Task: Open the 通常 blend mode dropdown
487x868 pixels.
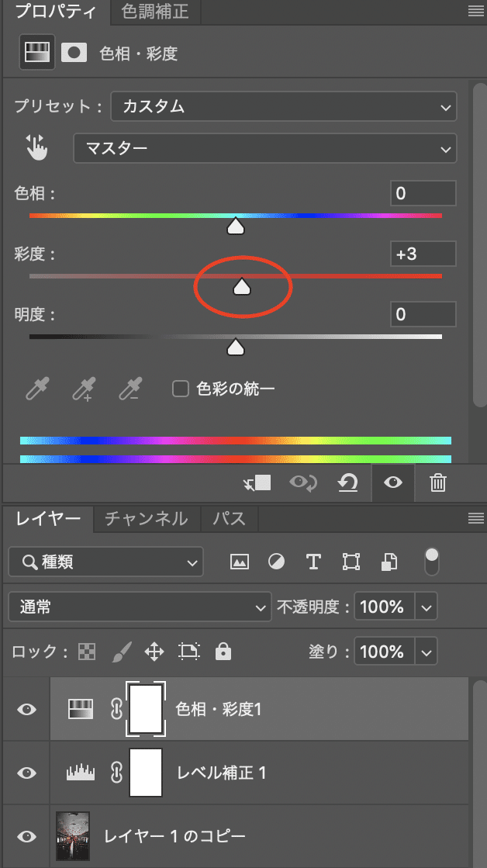Action: point(140,607)
